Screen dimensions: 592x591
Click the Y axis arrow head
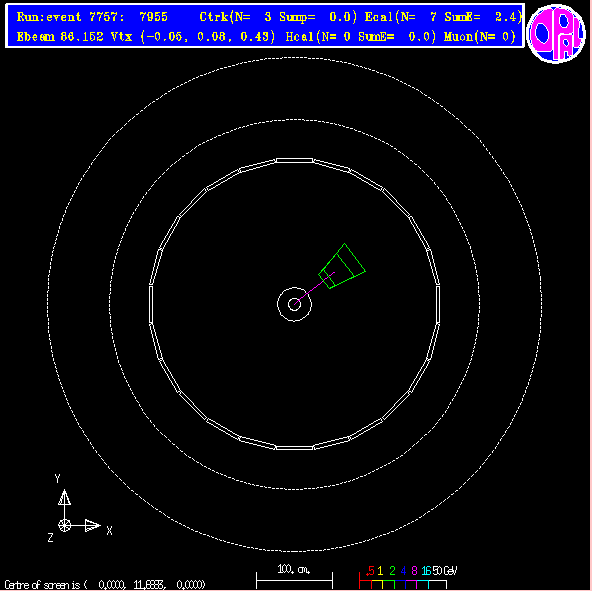pos(65,497)
